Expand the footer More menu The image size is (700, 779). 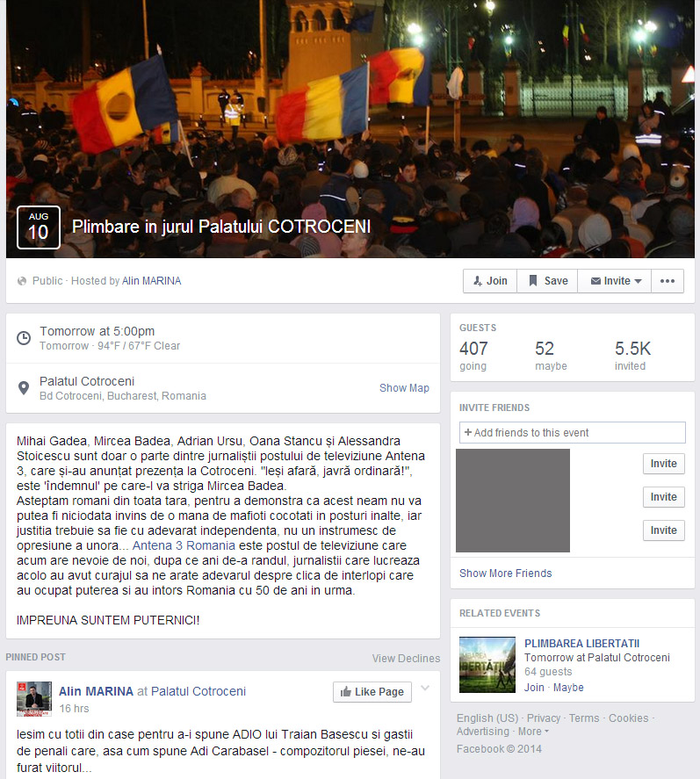point(533,732)
